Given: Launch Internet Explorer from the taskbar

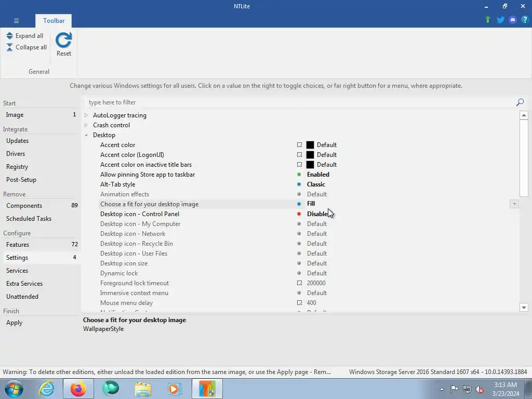Looking at the screenshot, I should [46, 389].
